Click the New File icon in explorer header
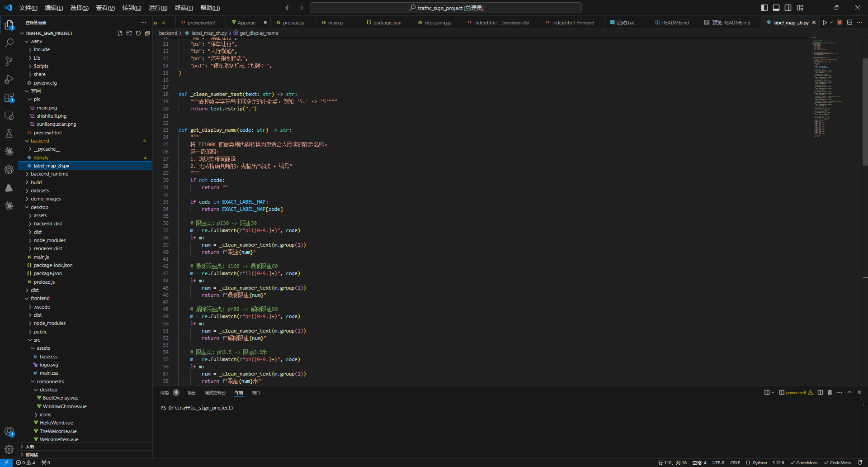The height and width of the screenshot is (467, 868). click(120, 33)
